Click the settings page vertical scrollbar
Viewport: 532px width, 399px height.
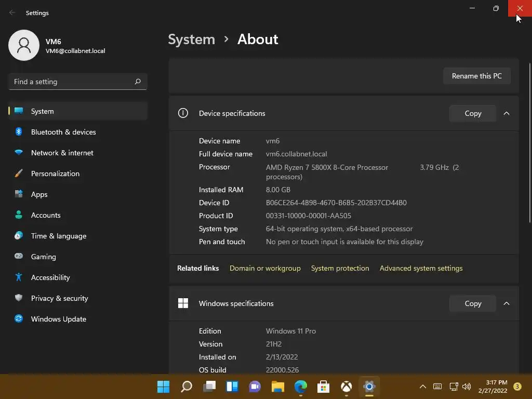tap(529, 142)
